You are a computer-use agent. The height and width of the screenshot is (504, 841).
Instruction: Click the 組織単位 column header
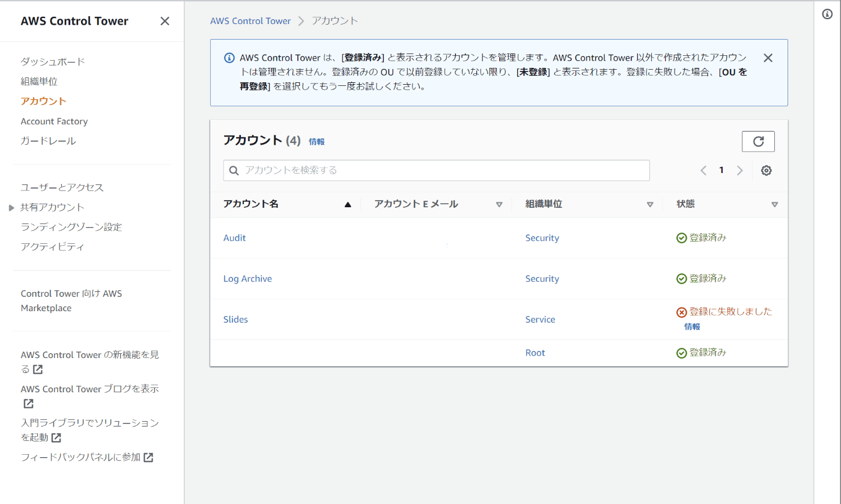(544, 204)
